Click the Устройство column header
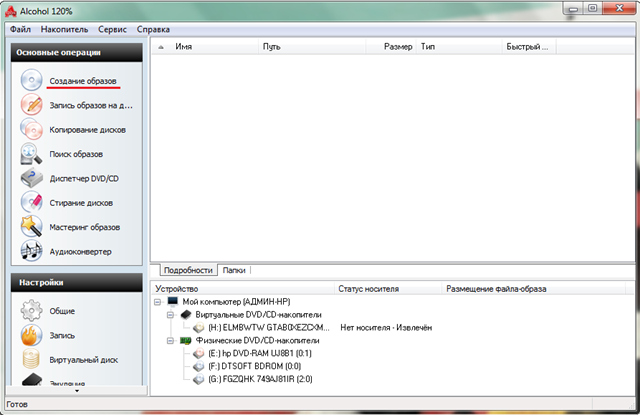This screenshot has width=640, height=415. point(243,289)
